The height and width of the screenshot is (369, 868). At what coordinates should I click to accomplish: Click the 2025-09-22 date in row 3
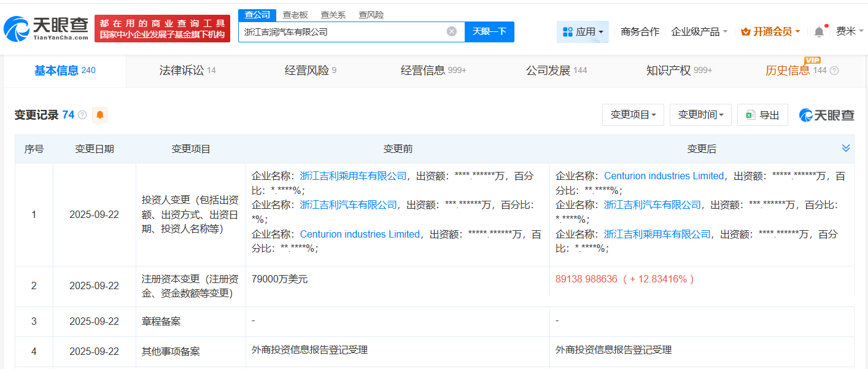pos(95,322)
